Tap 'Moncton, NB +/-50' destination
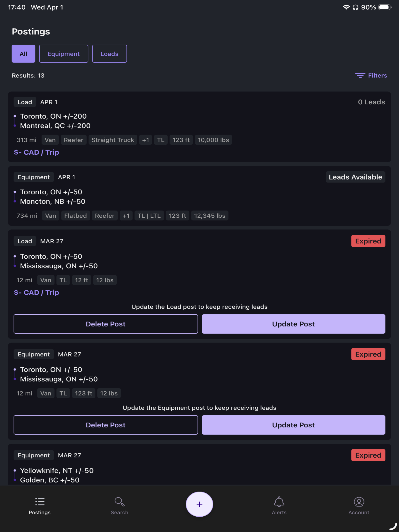 53,201
